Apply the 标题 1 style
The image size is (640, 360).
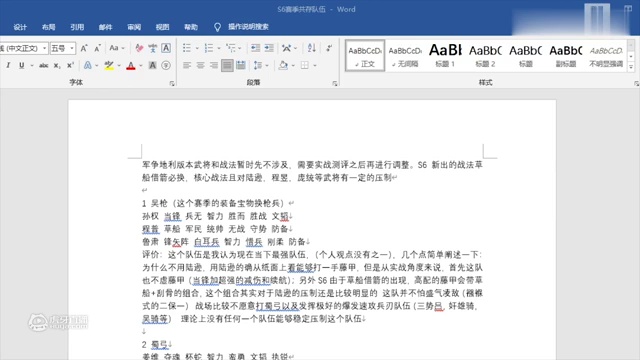445,56
